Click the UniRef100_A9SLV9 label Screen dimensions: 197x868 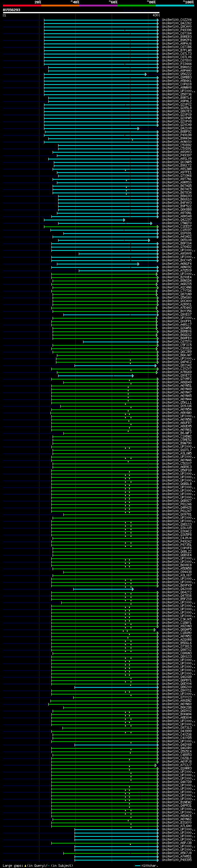click(x=176, y=159)
